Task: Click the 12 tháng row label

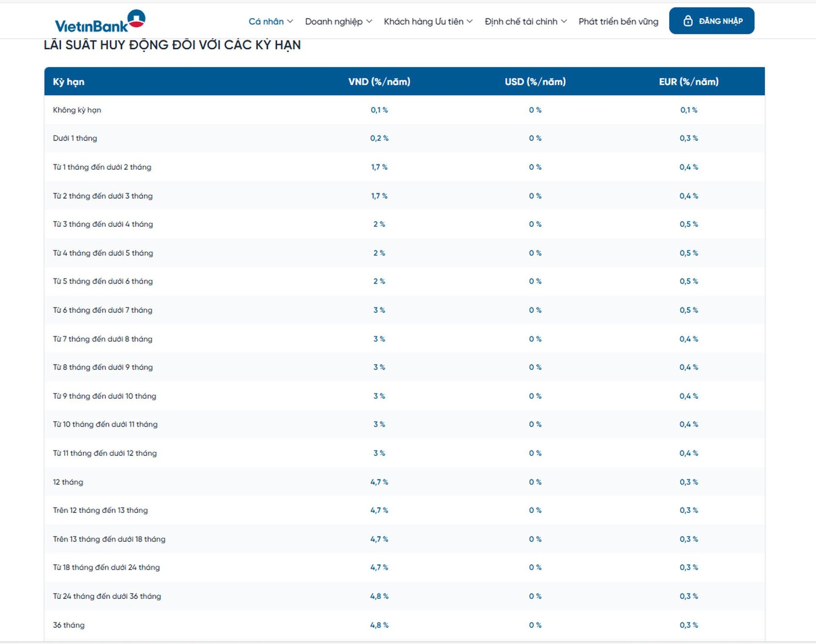Action: pos(68,482)
